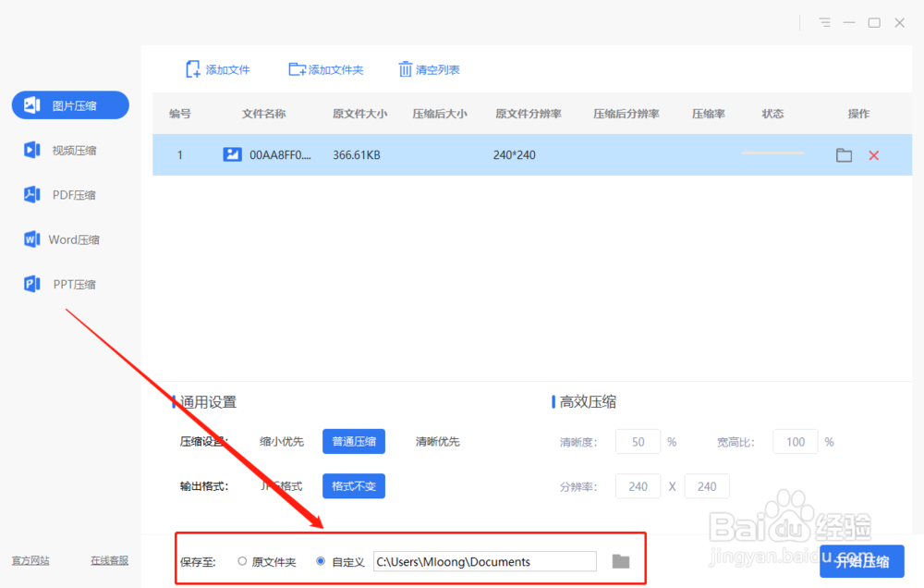This screenshot has width=924, height=588.
Task: Open the output folder icon for file 00AA8FF0
Action: click(844, 155)
